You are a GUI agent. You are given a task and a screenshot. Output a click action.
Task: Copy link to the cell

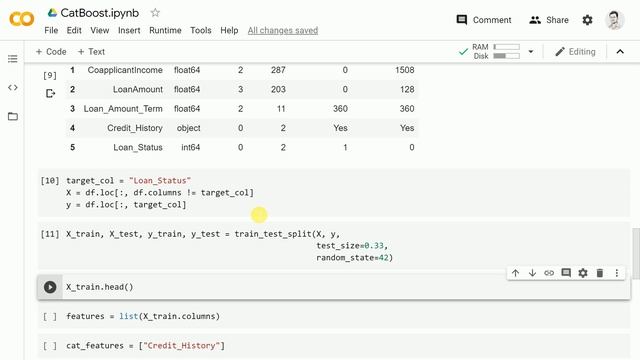(x=549, y=273)
